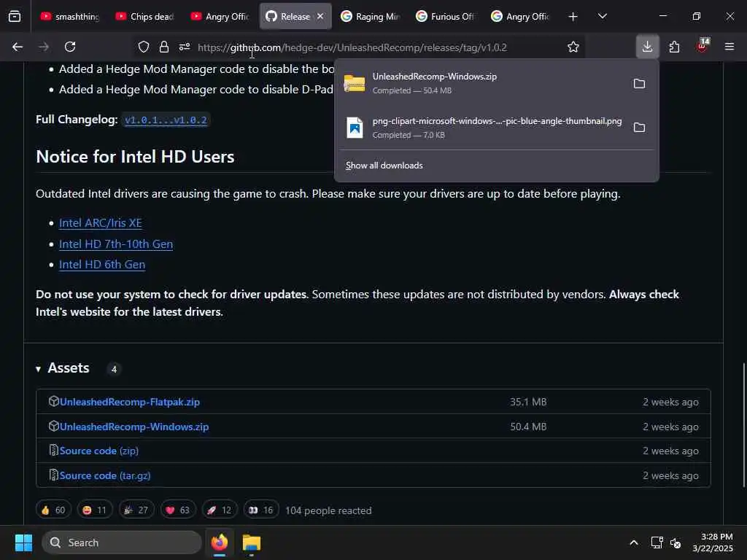This screenshot has height=560, width=747.
Task: Switch to the Raging Min Google tab
Action: coord(371,17)
